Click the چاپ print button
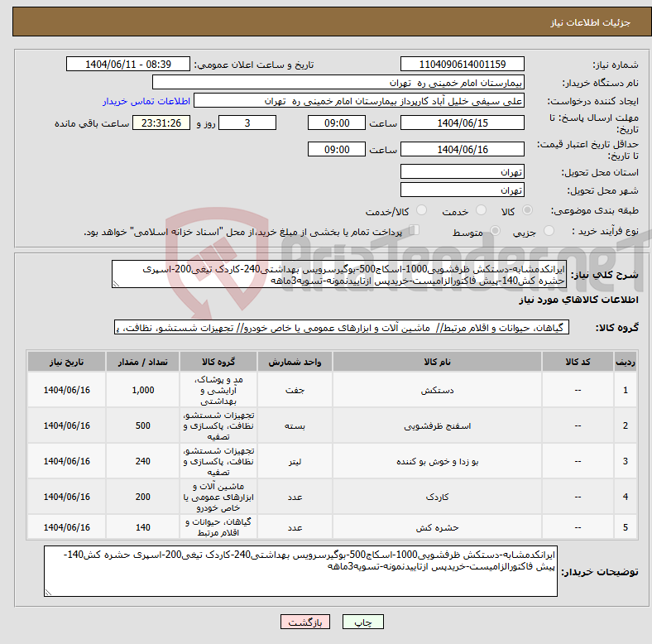 point(363,622)
